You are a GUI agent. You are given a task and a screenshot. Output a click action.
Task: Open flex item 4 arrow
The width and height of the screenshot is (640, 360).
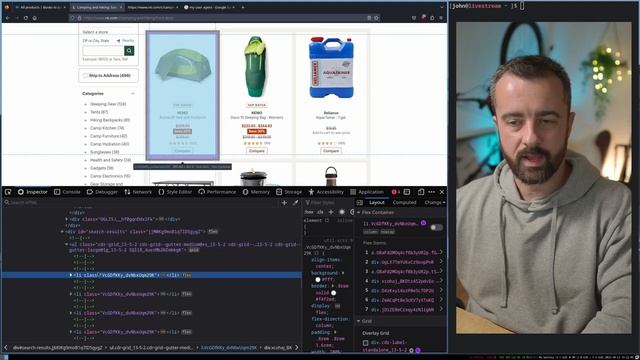click(441, 281)
